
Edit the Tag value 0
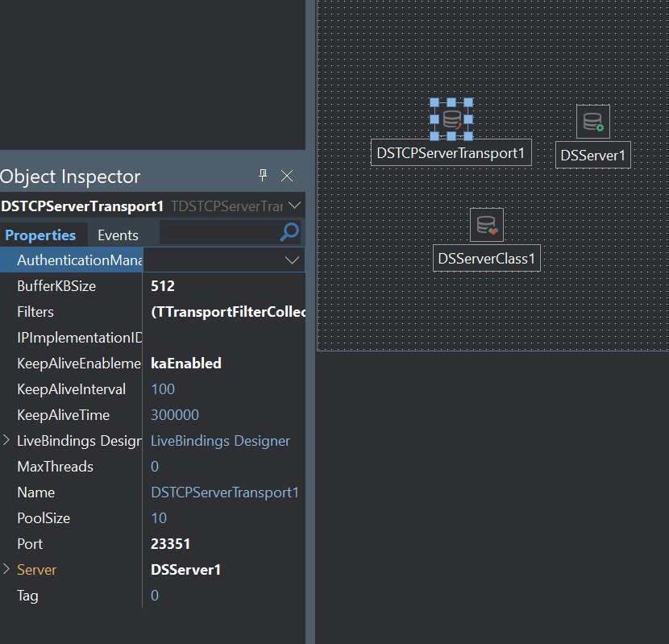(x=155, y=596)
